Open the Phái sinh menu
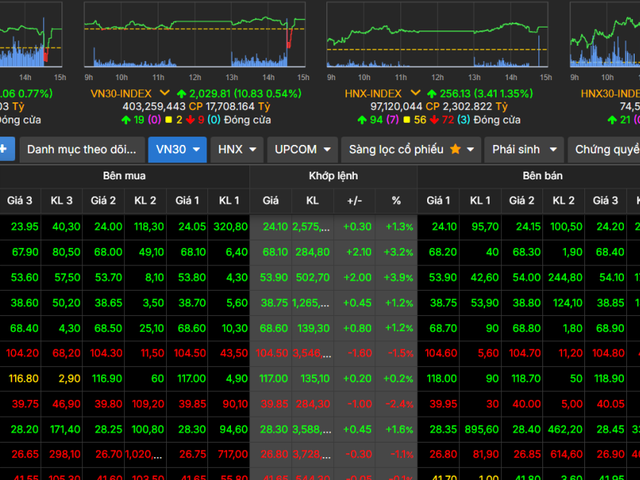The height and width of the screenshot is (480, 640). click(523, 149)
